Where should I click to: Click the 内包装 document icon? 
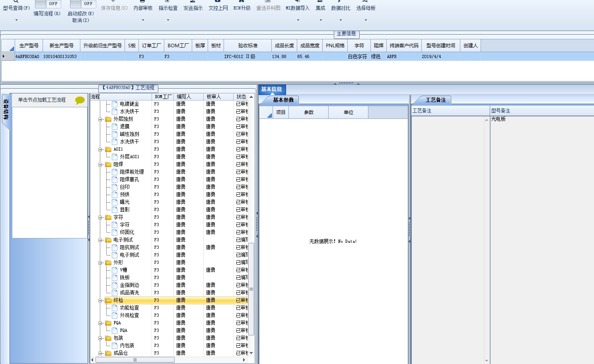[115, 346]
